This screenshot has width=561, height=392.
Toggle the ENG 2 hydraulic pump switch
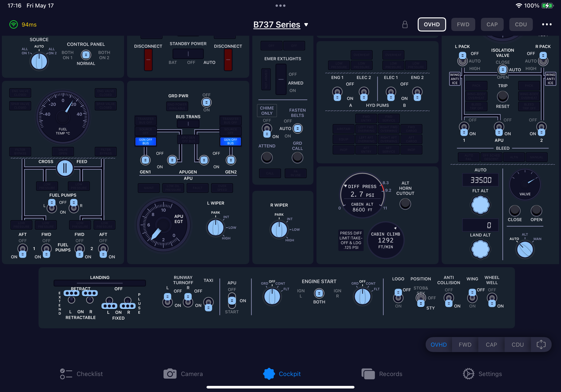click(x=417, y=94)
